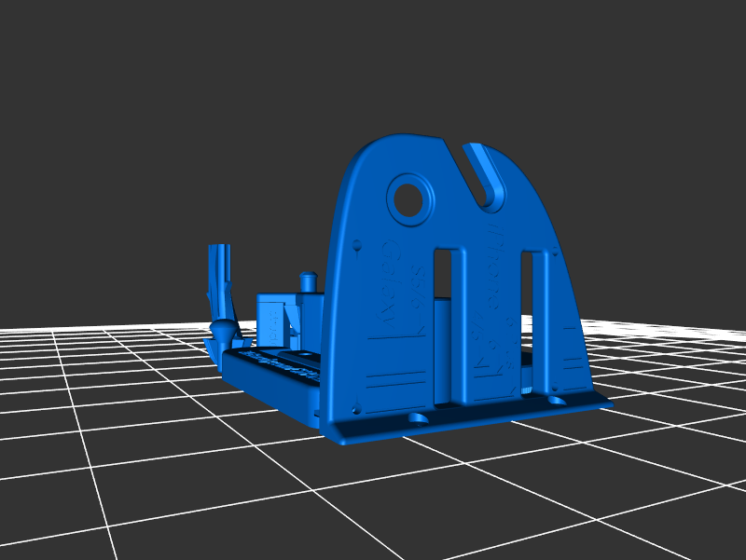Click the left screw hole on the front flange

(x=419, y=418)
